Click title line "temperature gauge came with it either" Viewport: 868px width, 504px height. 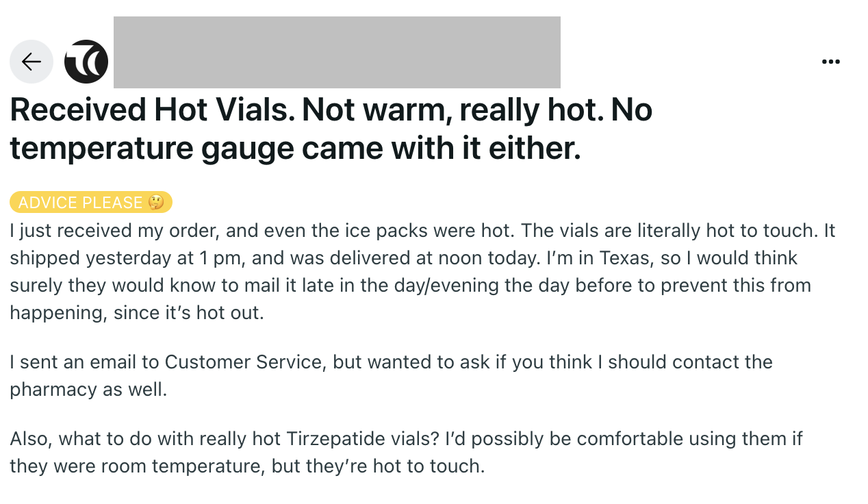point(295,149)
